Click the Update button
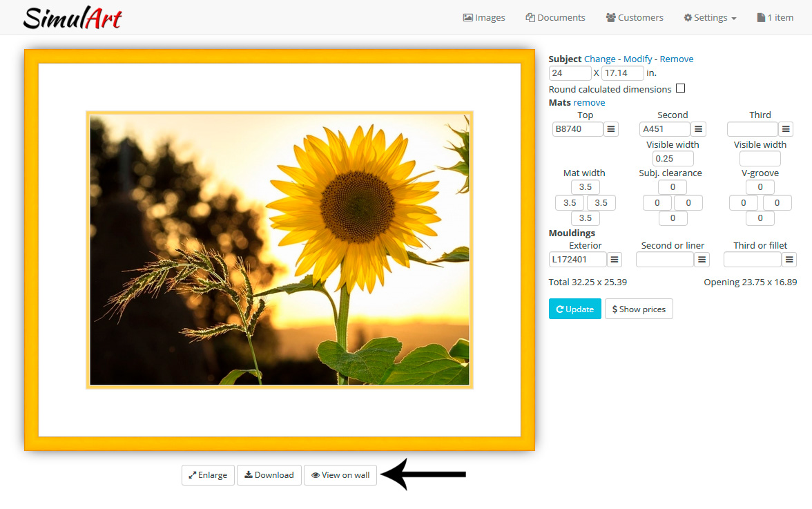Viewport: 812px width, 509px height. point(574,309)
